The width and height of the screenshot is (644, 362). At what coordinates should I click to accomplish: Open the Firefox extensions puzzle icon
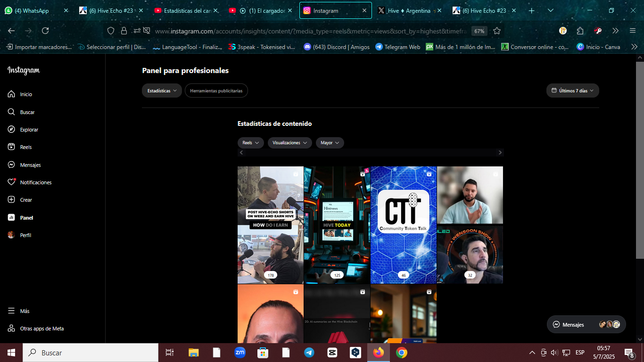click(580, 31)
